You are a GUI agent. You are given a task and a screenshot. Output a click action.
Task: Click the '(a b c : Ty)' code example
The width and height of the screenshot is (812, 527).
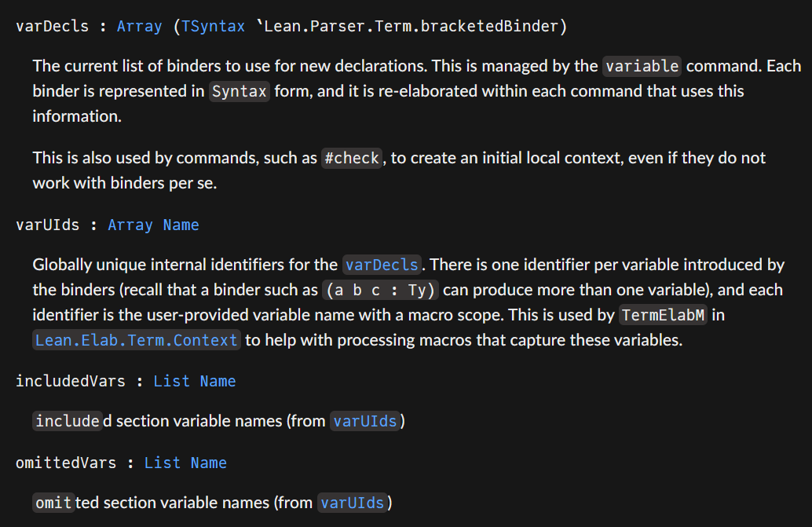point(381,290)
